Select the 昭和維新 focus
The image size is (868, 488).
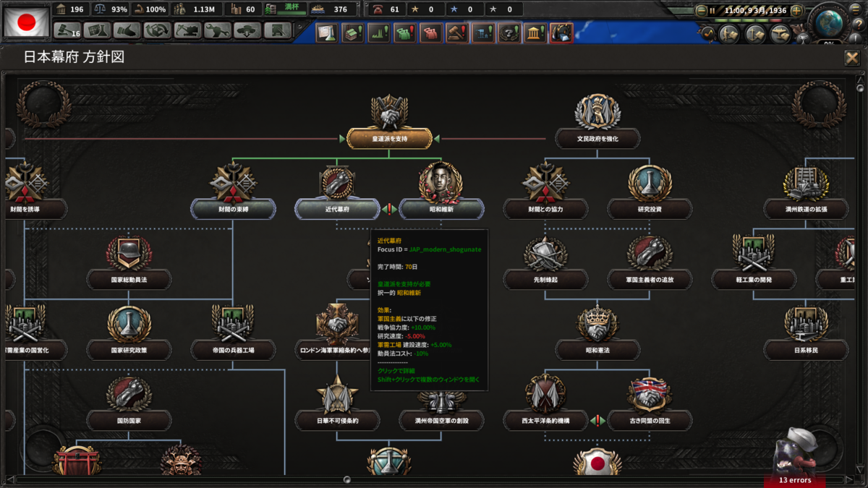coord(441,209)
